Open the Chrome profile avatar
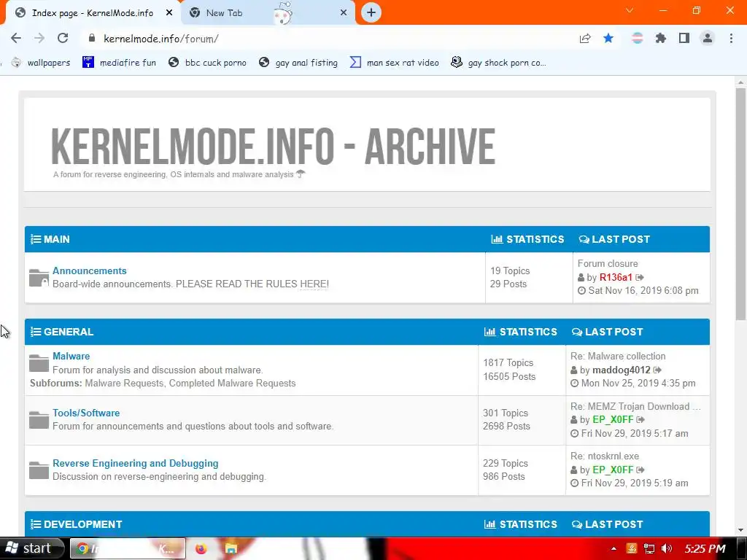Image resolution: width=747 pixels, height=560 pixels. [708, 39]
